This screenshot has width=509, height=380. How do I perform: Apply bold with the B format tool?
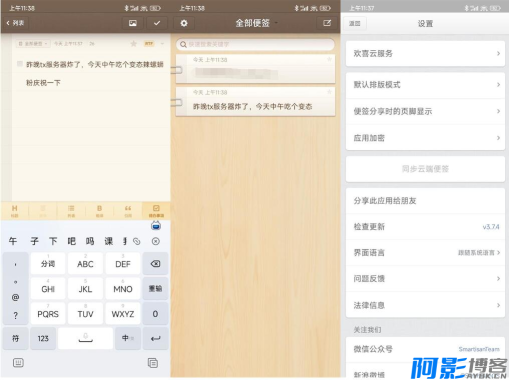99,211
